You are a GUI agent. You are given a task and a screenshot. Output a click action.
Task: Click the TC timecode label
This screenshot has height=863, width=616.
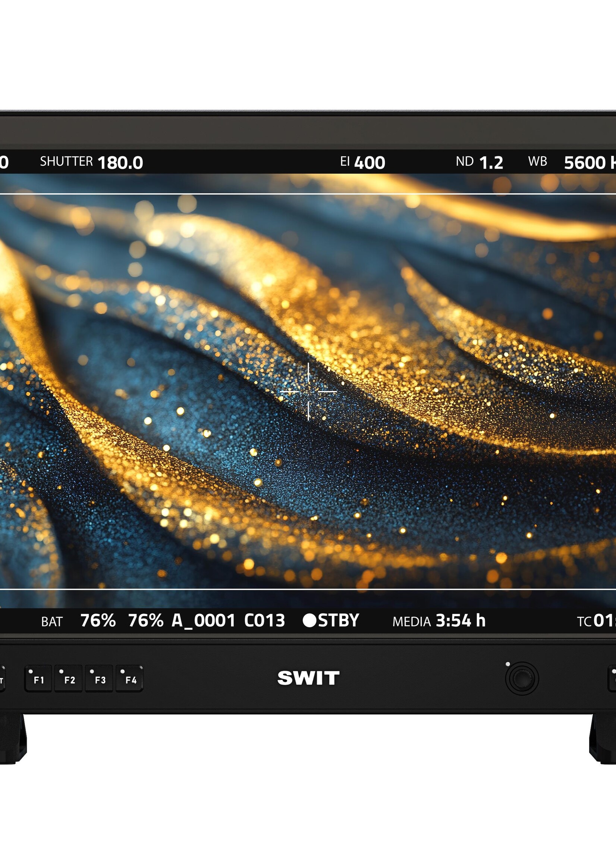[585, 622]
